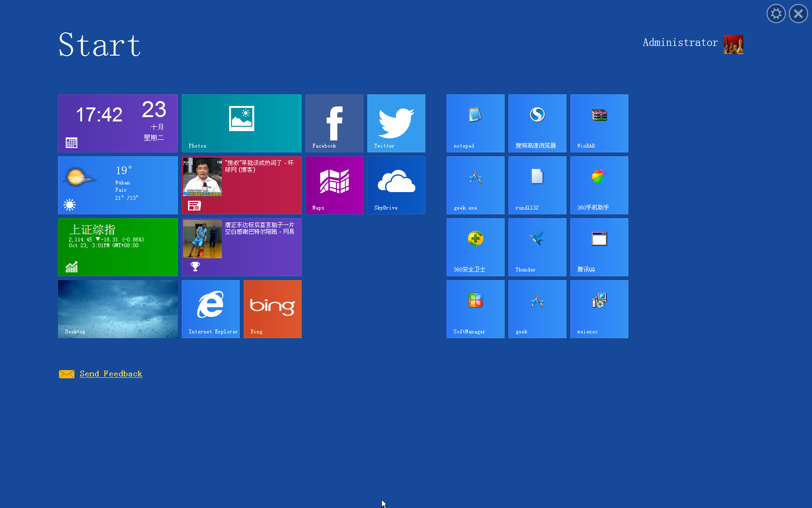Launch the 搜狗高速浏览器 tile
This screenshot has width=812, height=508.
(x=537, y=123)
